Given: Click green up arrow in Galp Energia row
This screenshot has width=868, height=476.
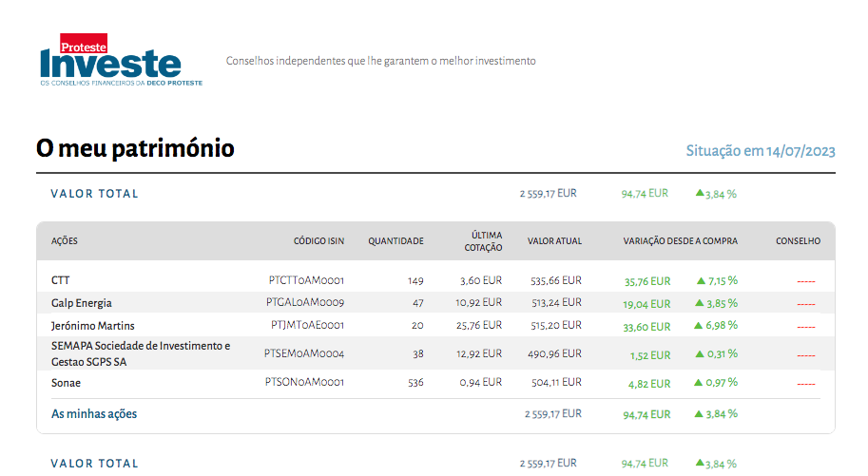Looking at the screenshot, I should [x=701, y=303].
